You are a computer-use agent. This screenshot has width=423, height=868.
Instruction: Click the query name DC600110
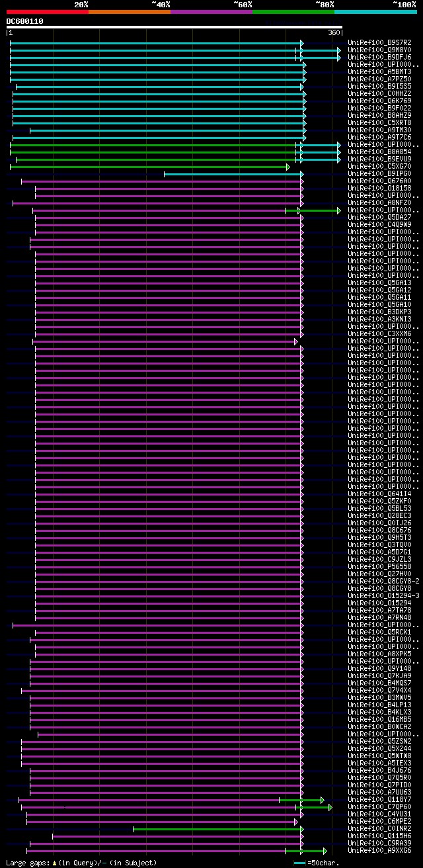[x=25, y=21]
